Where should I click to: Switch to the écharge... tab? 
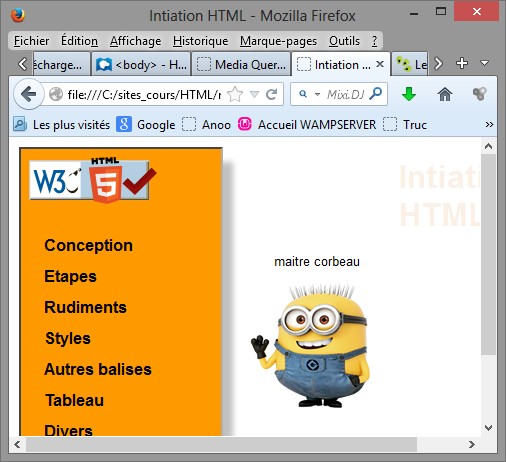61,64
